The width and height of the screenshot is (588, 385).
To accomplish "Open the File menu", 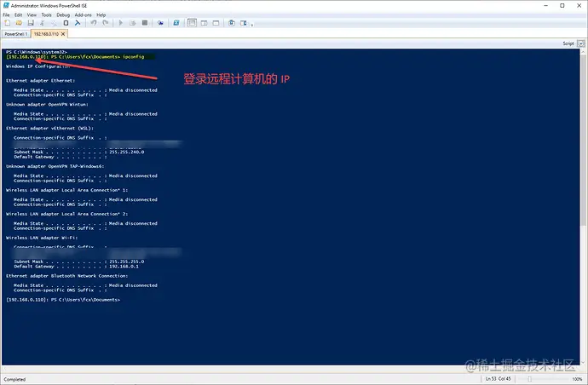I will (6, 15).
